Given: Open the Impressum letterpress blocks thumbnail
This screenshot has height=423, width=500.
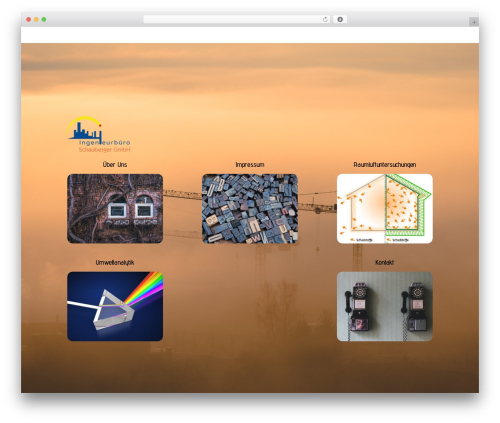Looking at the screenshot, I should (x=250, y=208).
